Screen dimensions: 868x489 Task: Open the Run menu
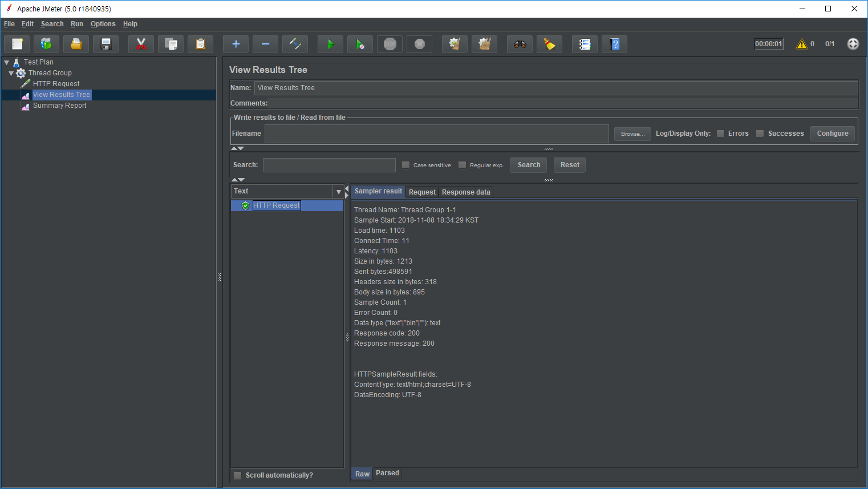pyautogui.click(x=77, y=24)
